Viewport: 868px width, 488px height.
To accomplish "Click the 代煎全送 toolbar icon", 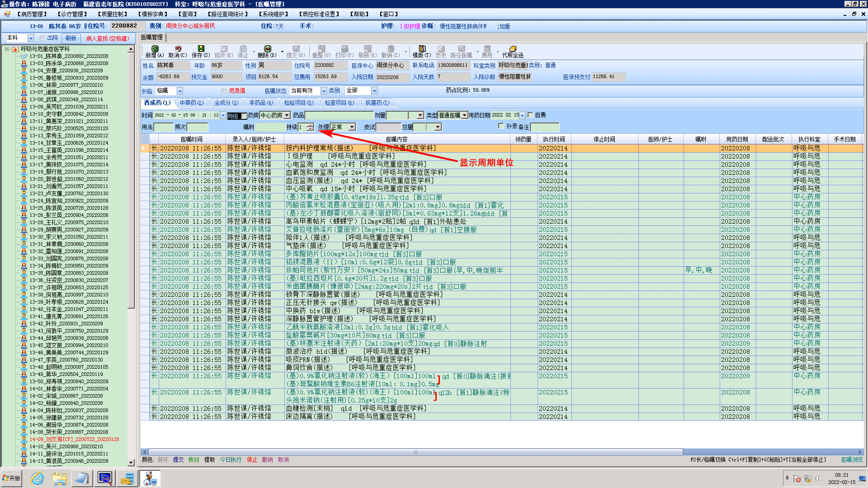I will 513,49.
